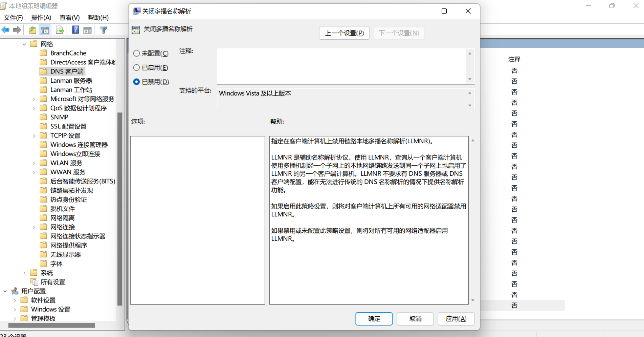Click the 用户配置 user icon in tree
Image resolution: width=644 pixels, height=337 pixels.
click(x=15, y=291)
